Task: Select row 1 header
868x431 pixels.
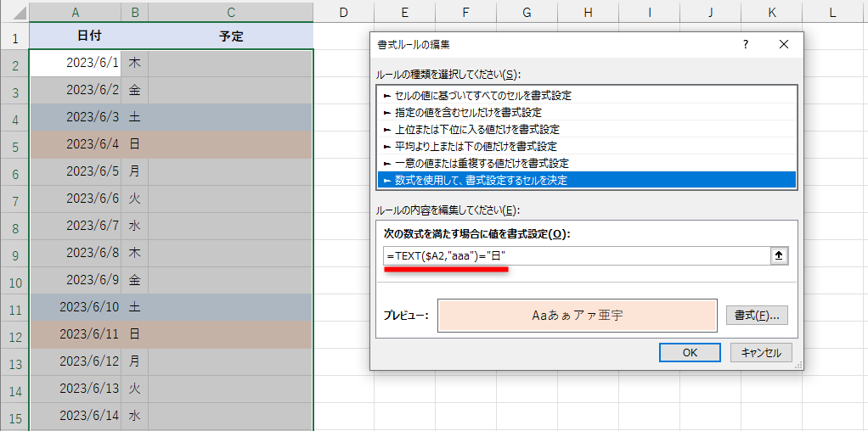Action: click(x=15, y=36)
